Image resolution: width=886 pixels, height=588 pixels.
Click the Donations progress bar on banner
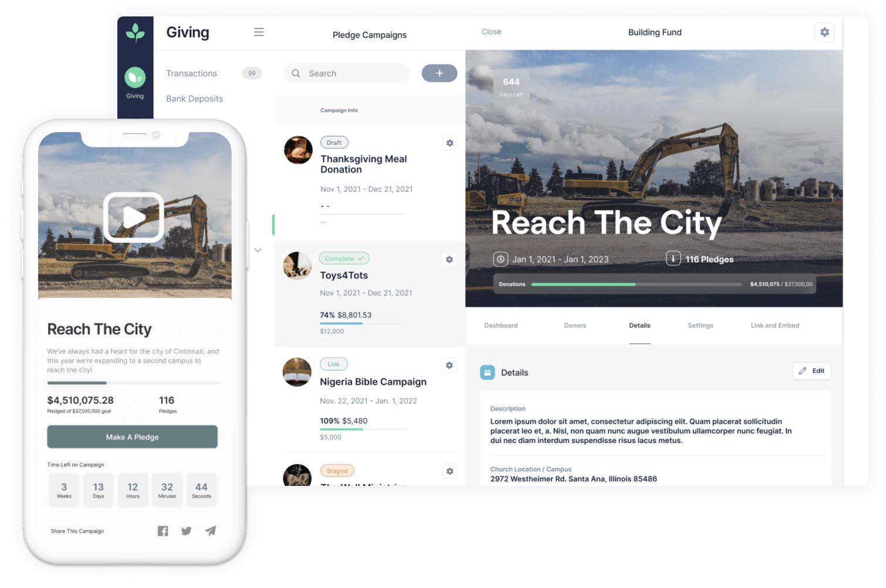(x=637, y=284)
